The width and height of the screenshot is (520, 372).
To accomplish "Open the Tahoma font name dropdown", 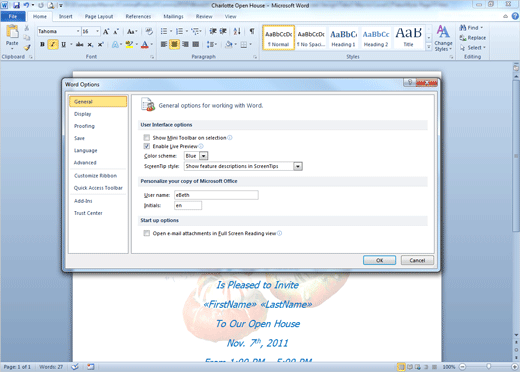I will point(78,31).
